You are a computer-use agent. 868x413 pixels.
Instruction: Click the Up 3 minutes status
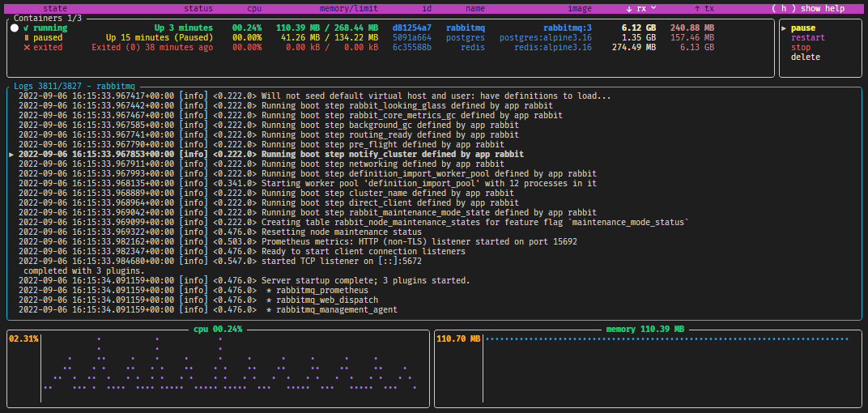[x=184, y=28]
